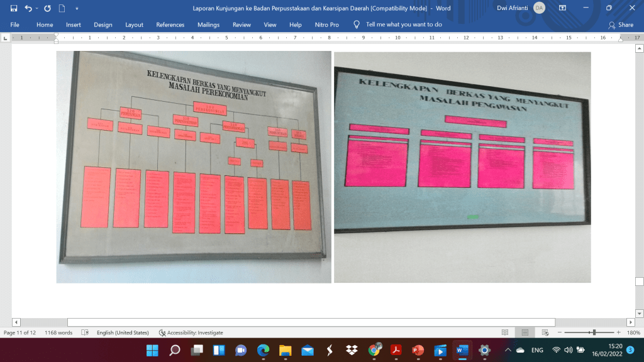Click the Undo arrow icon
644x362 pixels.
click(28, 8)
